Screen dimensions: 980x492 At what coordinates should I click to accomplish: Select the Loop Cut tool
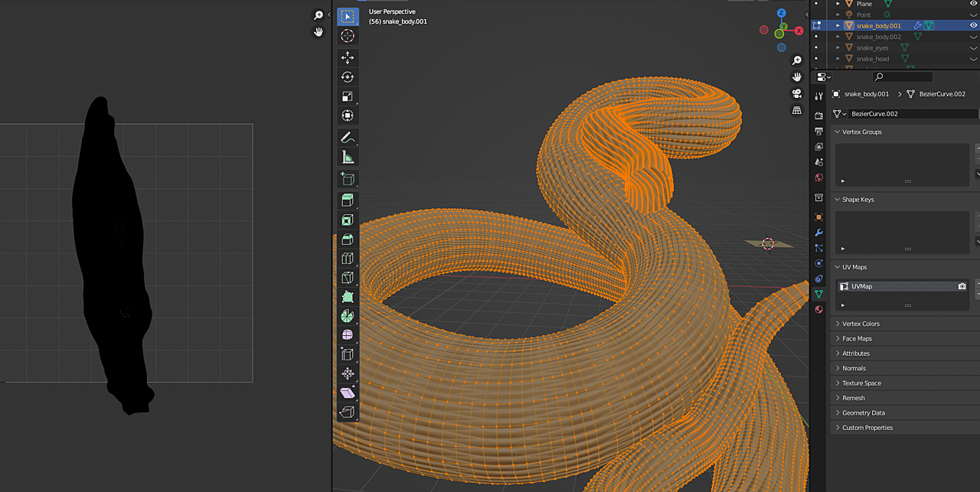coord(348,259)
